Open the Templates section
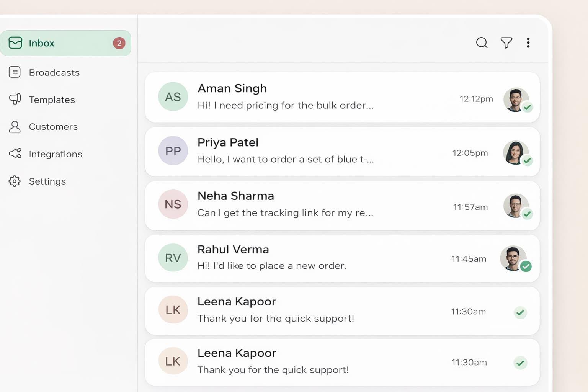The width and height of the screenshot is (588, 392). click(52, 100)
